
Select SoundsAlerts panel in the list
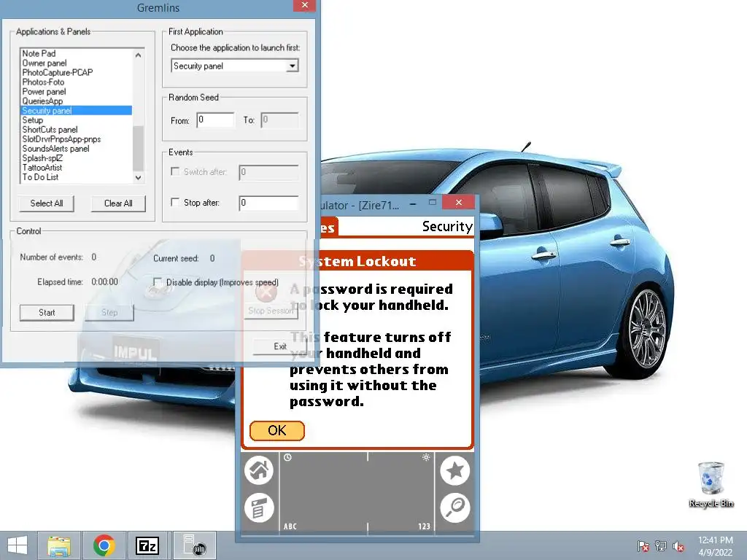pyautogui.click(x=76, y=149)
